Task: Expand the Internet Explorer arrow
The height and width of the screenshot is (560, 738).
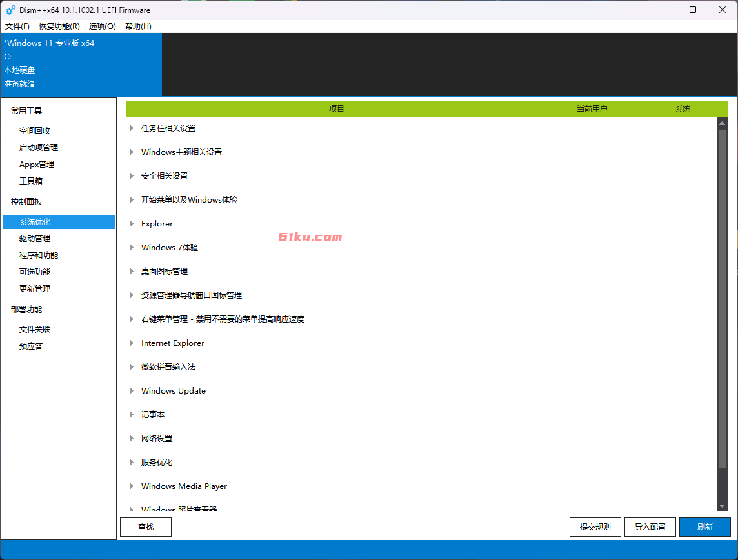Action: [x=132, y=343]
